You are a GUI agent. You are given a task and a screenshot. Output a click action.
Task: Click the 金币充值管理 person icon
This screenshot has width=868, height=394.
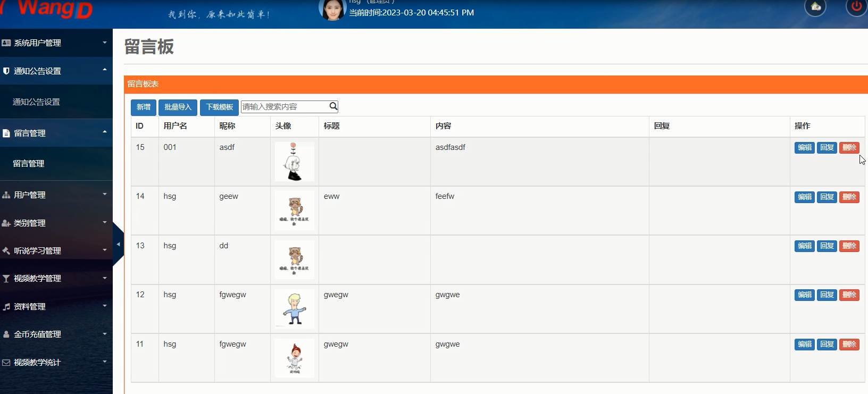pos(6,334)
